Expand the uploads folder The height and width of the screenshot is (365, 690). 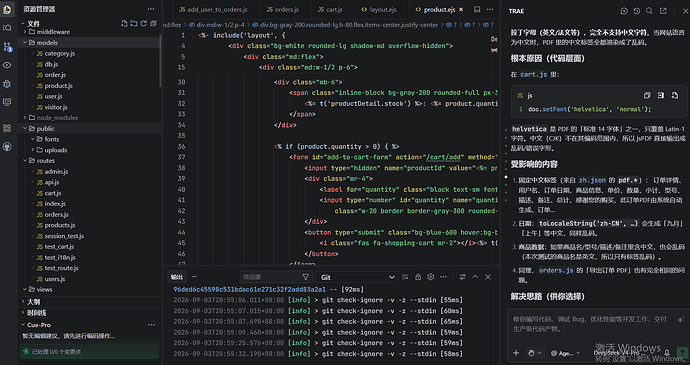pyautogui.click(x=90, y=150)
